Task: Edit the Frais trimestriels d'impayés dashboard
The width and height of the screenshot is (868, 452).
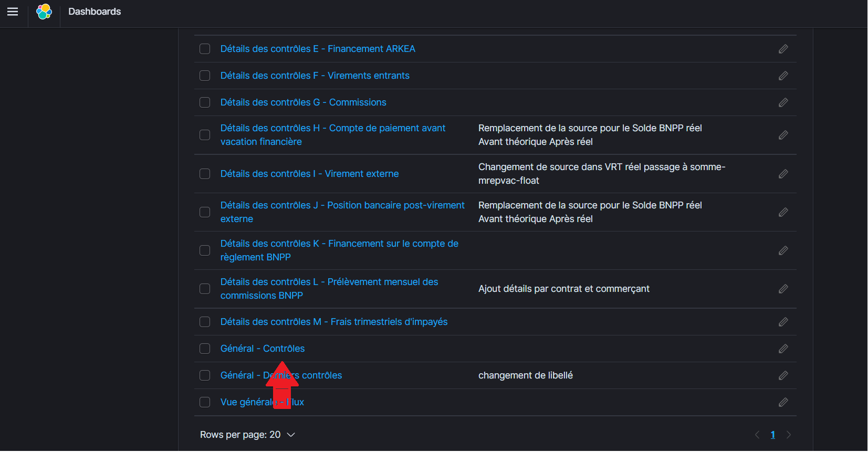Action: click(783, 322)
